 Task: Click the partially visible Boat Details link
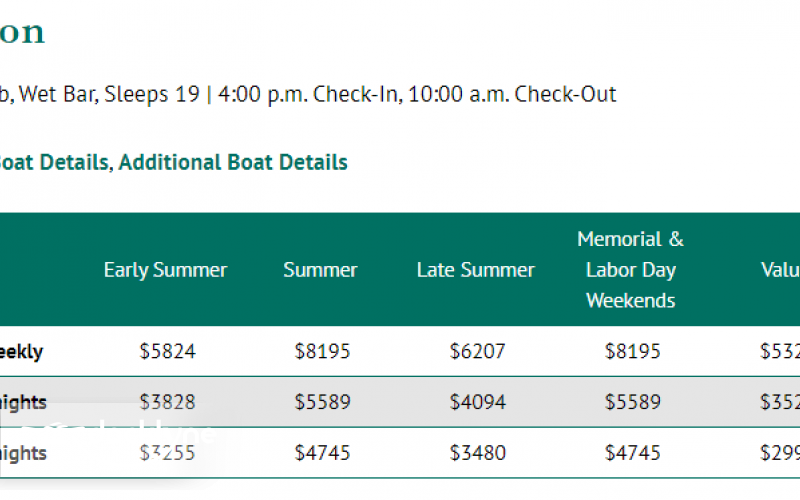52,162
